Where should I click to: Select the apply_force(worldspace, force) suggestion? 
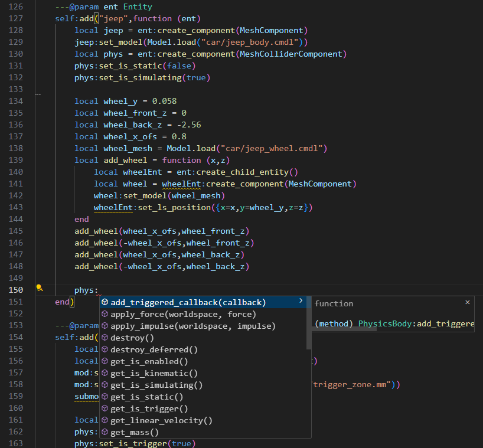(x=183, y=315)
